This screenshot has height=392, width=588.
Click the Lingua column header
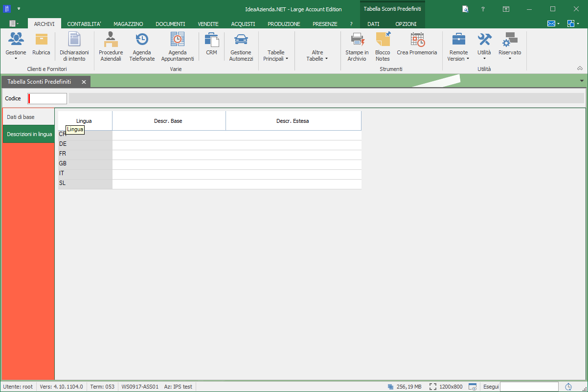[x=85, y=121]
